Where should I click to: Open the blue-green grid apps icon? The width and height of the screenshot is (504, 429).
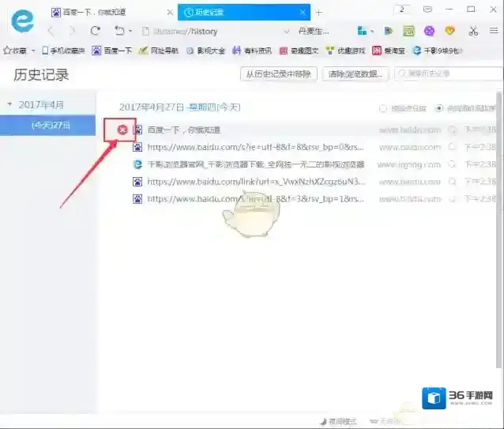[x=362, y=31]
